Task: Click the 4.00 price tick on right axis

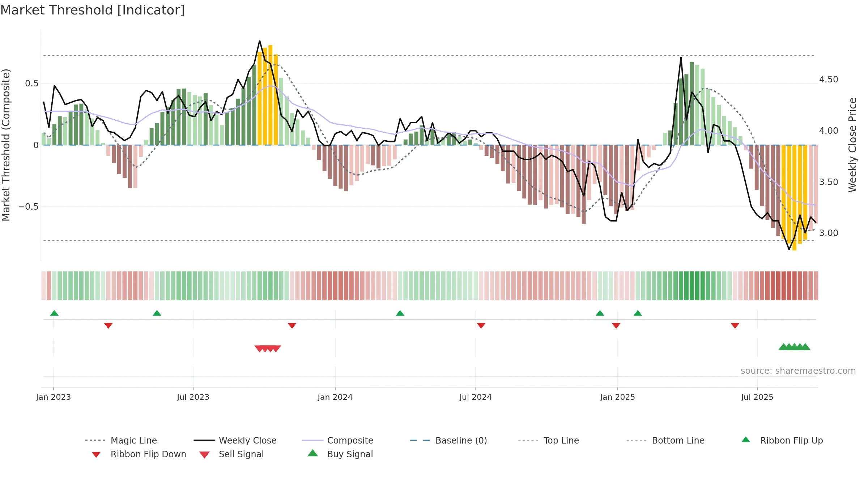Action: click(x=829, y=131)
